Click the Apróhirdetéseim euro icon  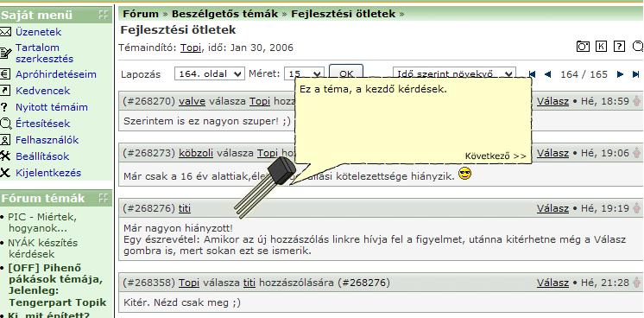click(5, 74)
